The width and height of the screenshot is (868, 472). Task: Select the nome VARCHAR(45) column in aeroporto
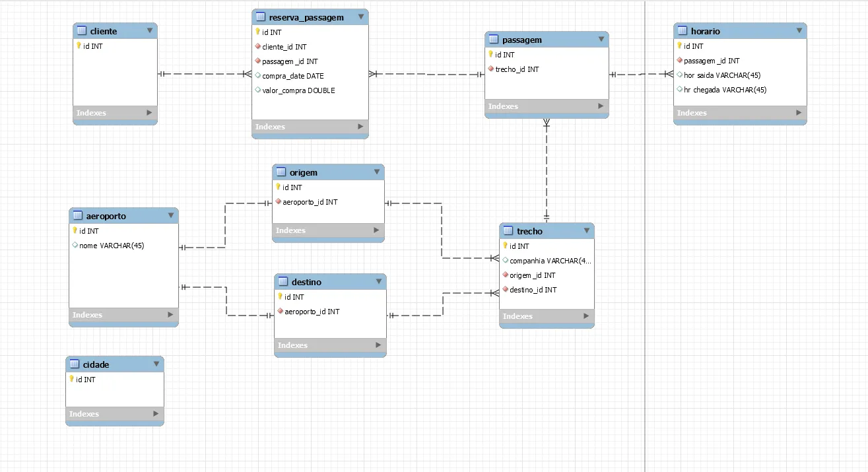112,246
